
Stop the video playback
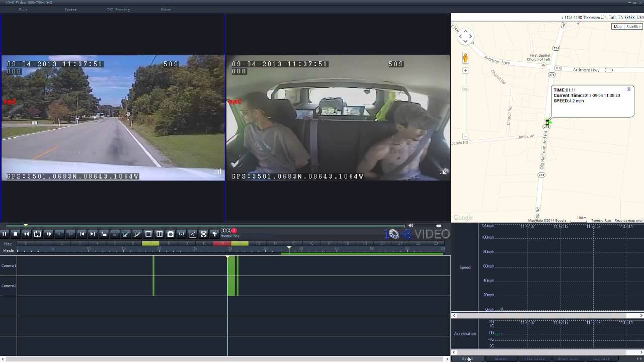pyautogui.click(x=16, y=234)
